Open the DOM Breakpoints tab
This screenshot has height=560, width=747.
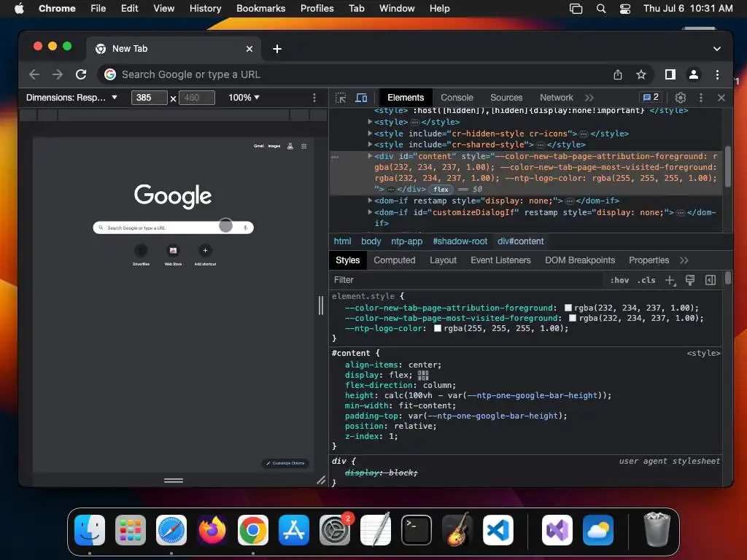(x=580, y=260)
